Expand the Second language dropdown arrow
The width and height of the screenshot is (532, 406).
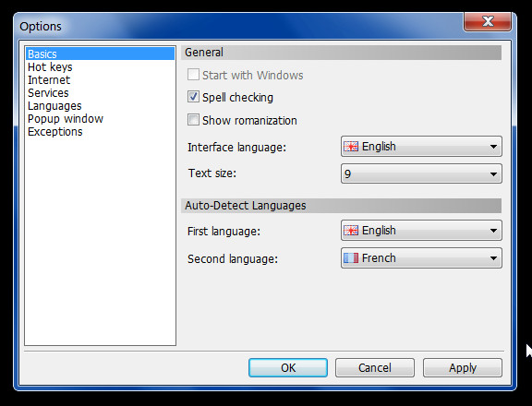click(x=493, y=258)
